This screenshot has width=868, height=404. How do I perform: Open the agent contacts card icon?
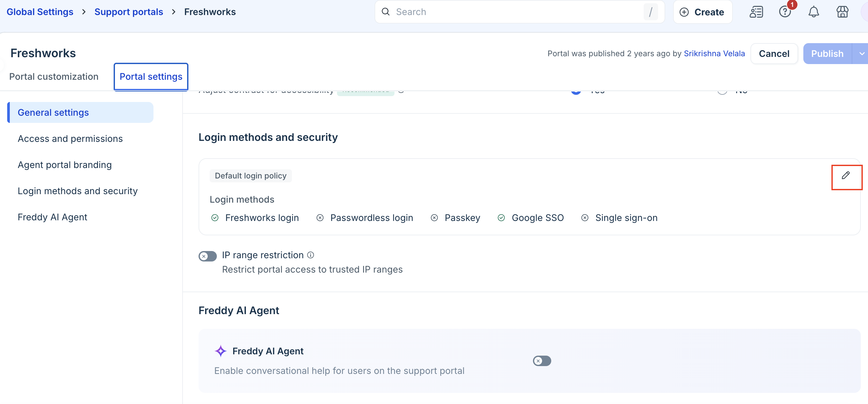(x=756, y=12)
